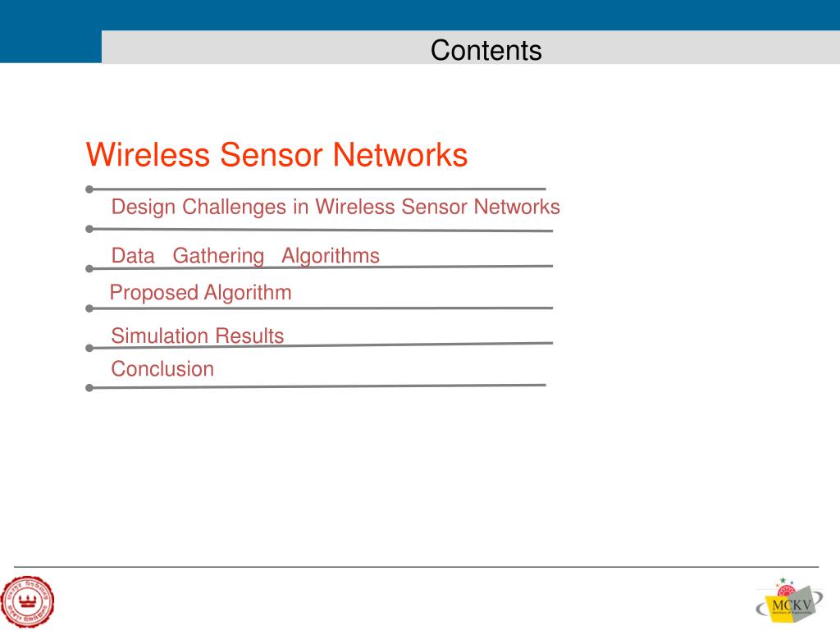
Task: Open Design Challenges in Wireless Sensor Networks
Action: coord(336,207)
